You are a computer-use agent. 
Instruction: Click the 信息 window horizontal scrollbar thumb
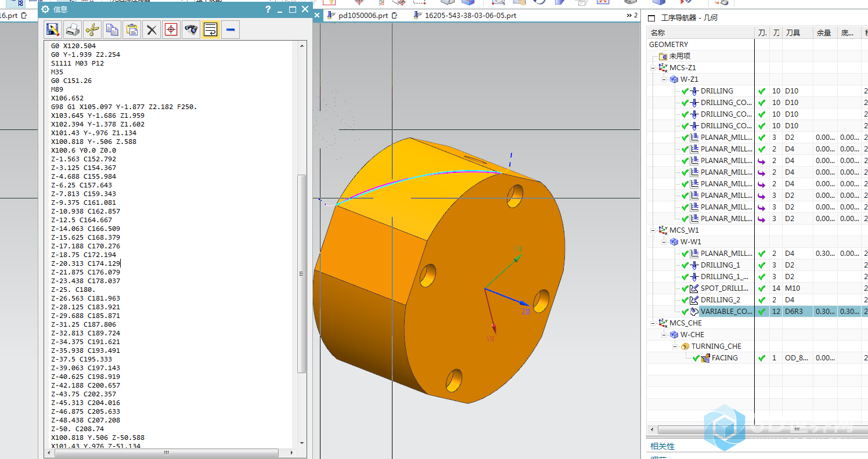167,453
